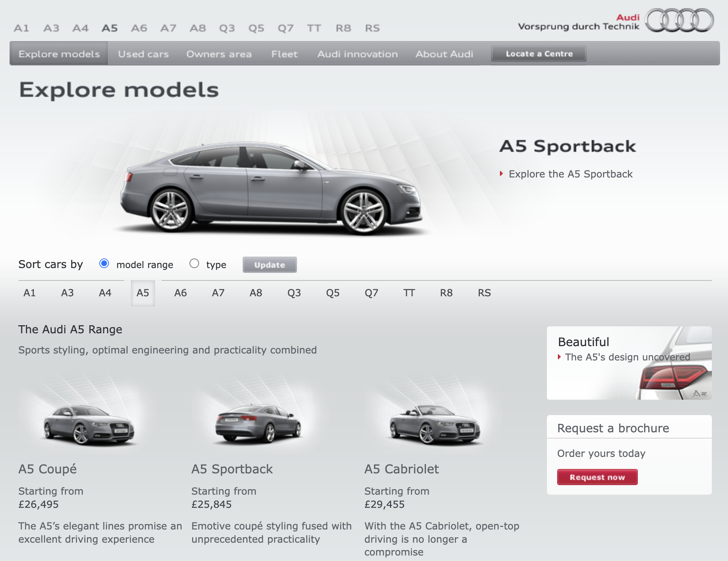Click the £25,845 Sportback price
Screen dimensions: 728x561
(212, 504)
